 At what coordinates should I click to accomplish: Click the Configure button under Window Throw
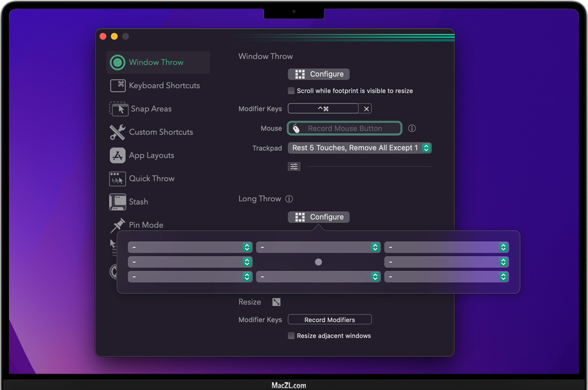319,74
